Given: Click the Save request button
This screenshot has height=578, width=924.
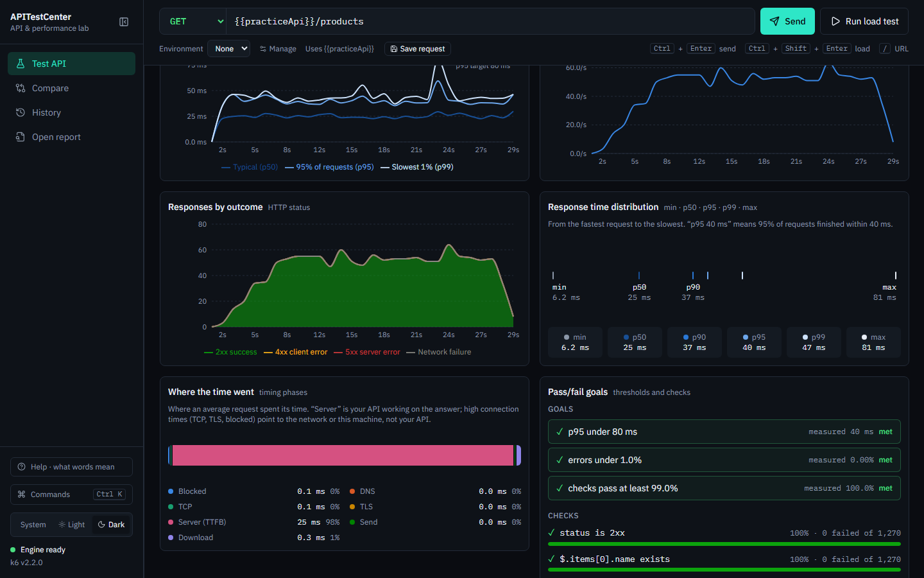Looking at the screenshot, I should pyautogui.click(x=418, y=49).
